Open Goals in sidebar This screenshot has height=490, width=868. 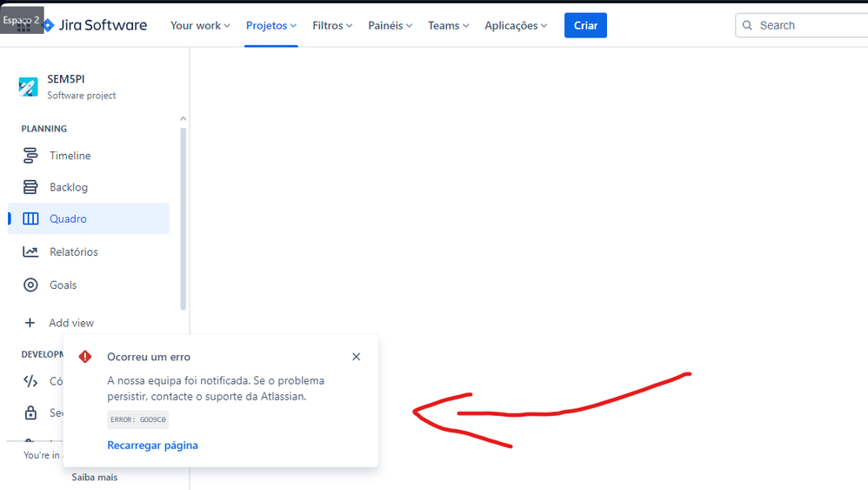89,285
